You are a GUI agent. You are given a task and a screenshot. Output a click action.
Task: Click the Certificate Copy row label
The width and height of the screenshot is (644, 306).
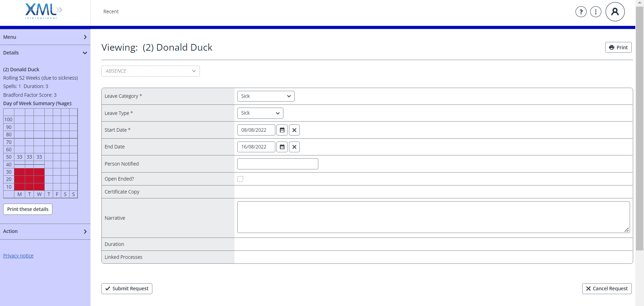[x=122, y=192]
